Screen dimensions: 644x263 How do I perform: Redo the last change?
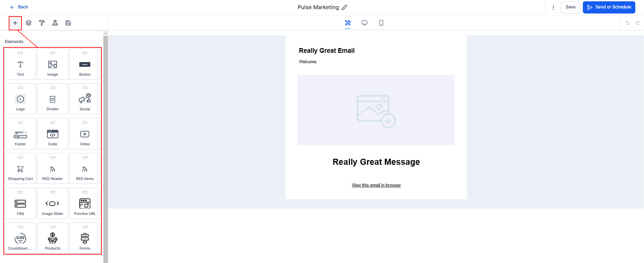pos(637,23)
